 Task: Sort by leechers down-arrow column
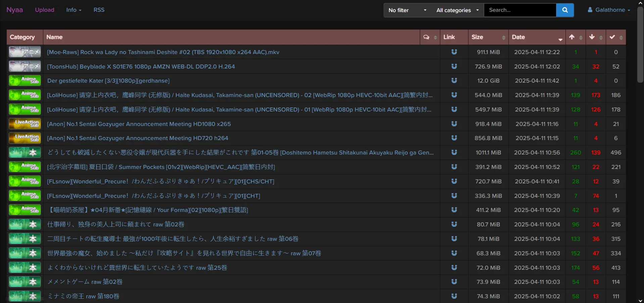coord(596,37)
